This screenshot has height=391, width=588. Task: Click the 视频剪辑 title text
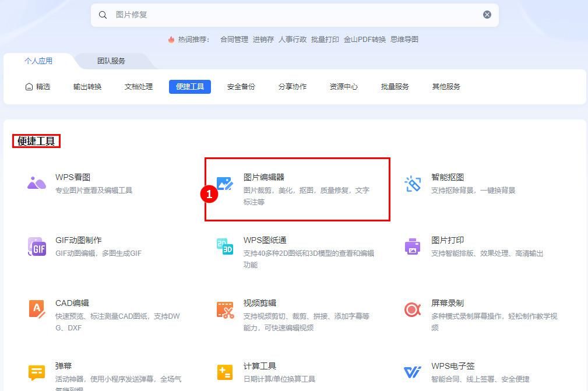click(x=259, y=303)
